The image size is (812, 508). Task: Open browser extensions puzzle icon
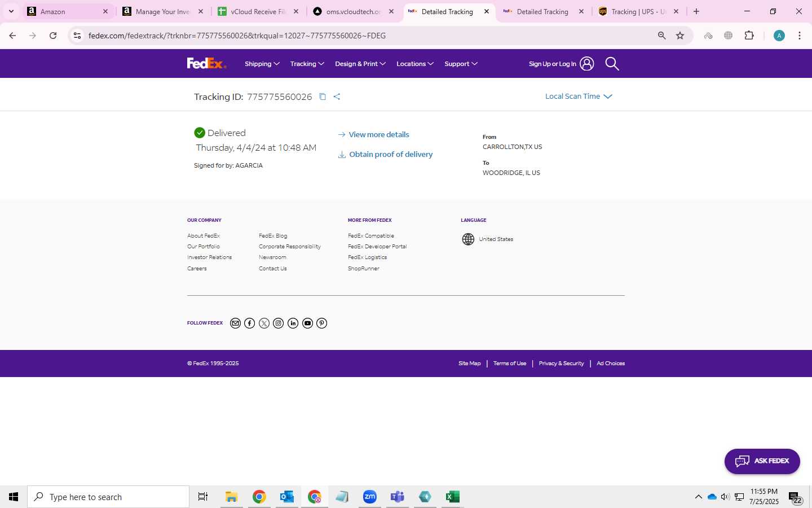pyautogui.click(x=749, y=36)
